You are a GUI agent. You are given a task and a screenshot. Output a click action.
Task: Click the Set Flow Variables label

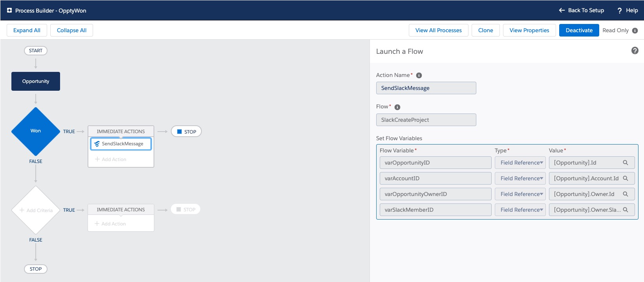(x=399, y=138)
